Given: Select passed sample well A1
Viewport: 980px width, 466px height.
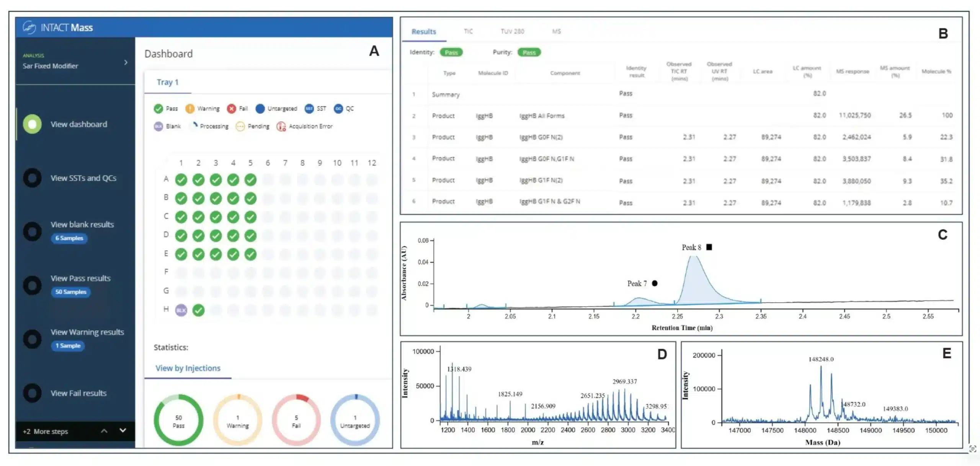Looking at the screenshot, I should point(181,180).
